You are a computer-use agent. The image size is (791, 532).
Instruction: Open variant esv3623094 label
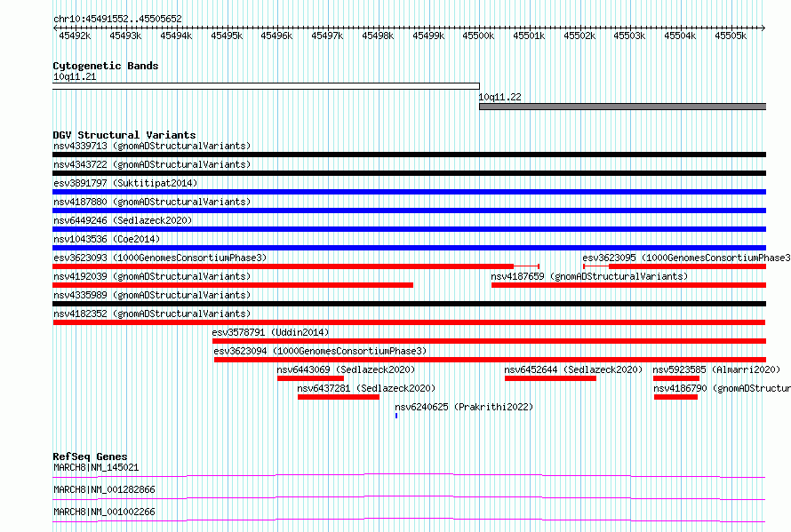click(320, 351)
